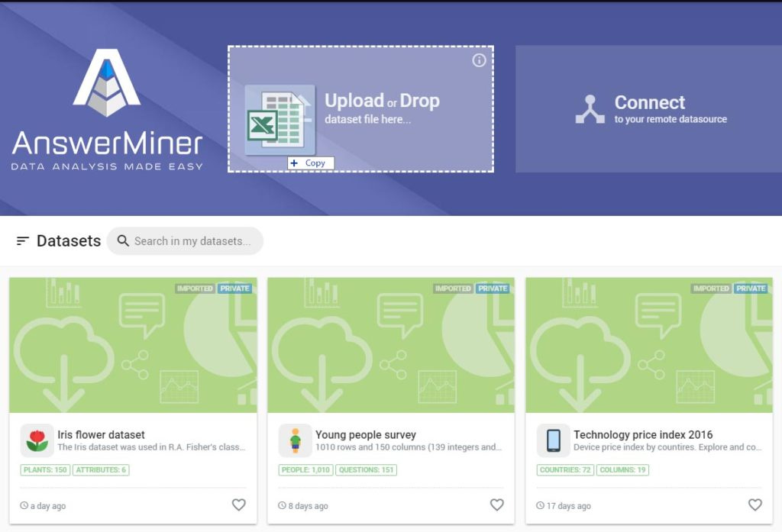Click the 'a day ago' timestamp
Screen dimensions: 782x532
48,506
